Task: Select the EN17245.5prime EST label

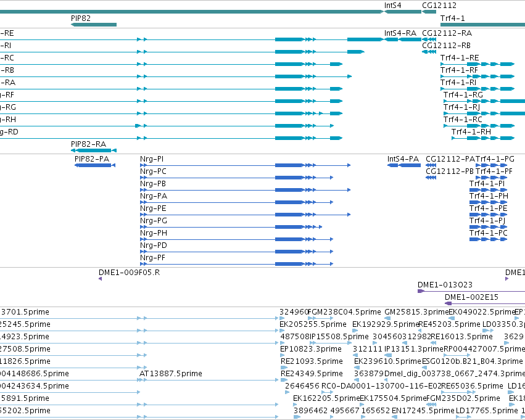Action: pyautogui.click(x=423, y=411)
